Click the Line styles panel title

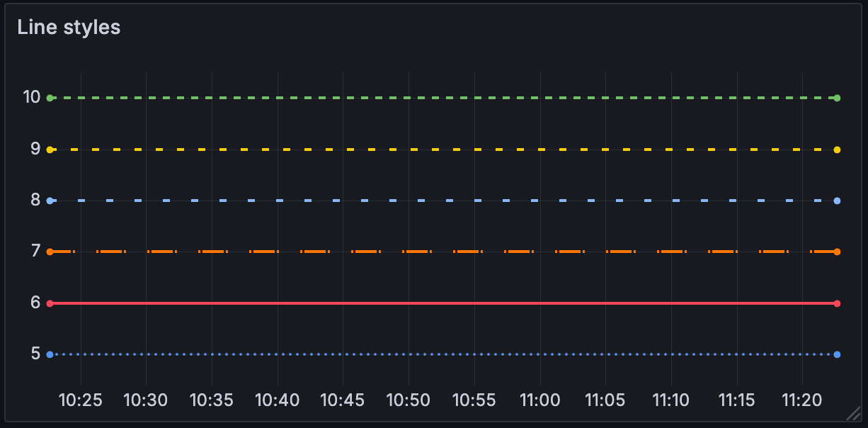pyautogui.click(x=69, y=28)
